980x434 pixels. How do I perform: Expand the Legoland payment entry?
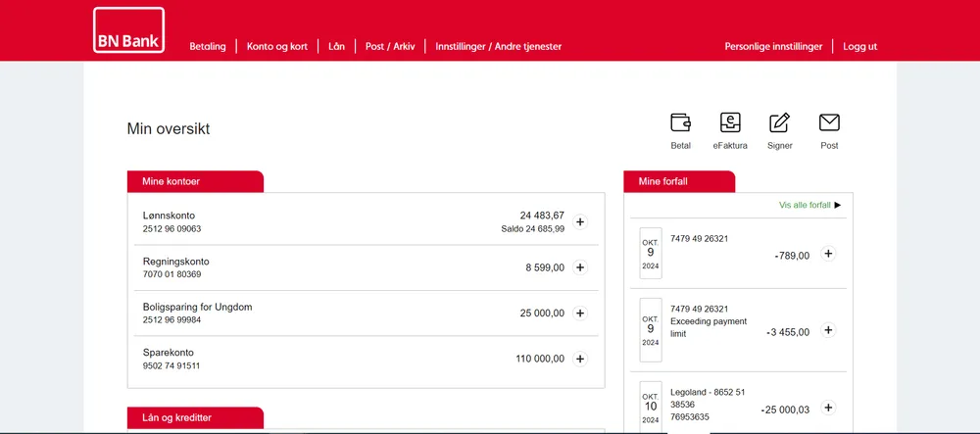(x=828, y=408)
